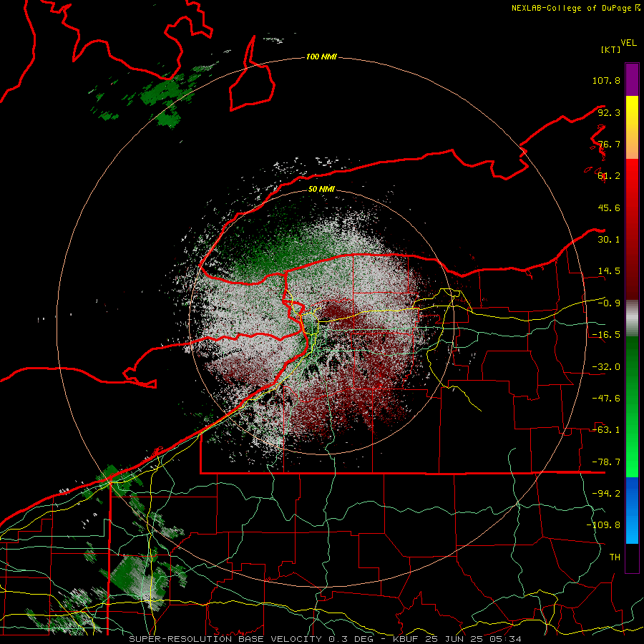Click the Super-Resolution Base Velocity KBUF caption
Viewport: 644px width, 644px height.
[x=326, y=639]
